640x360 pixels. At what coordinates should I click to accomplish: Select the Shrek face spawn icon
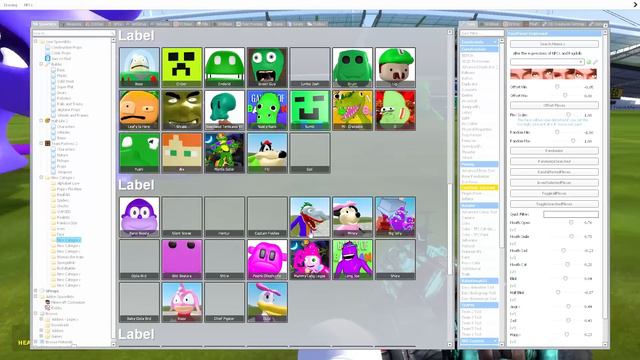click(x=182, y=110)
